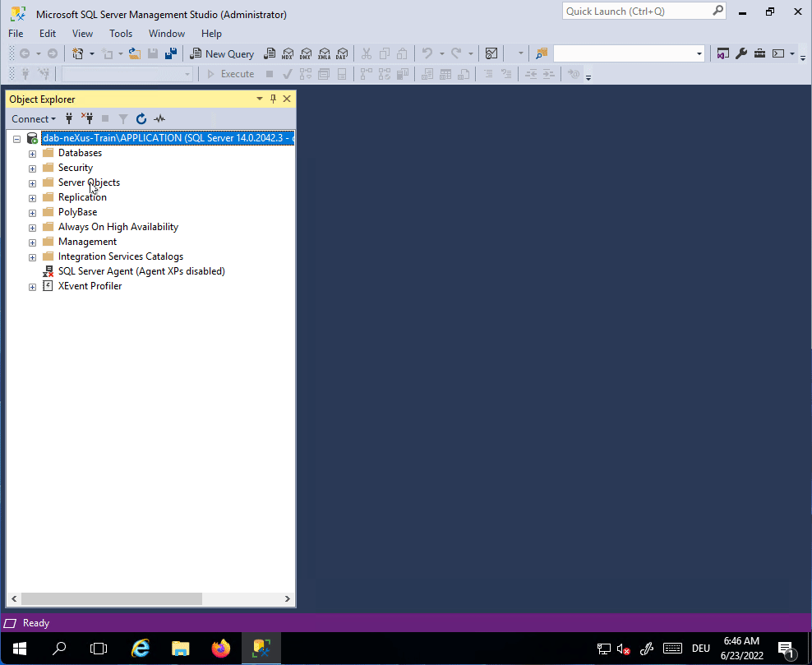
Task: Toggle auto-hide on Object Explorer title bar
Action: click(x=272, y=99)
